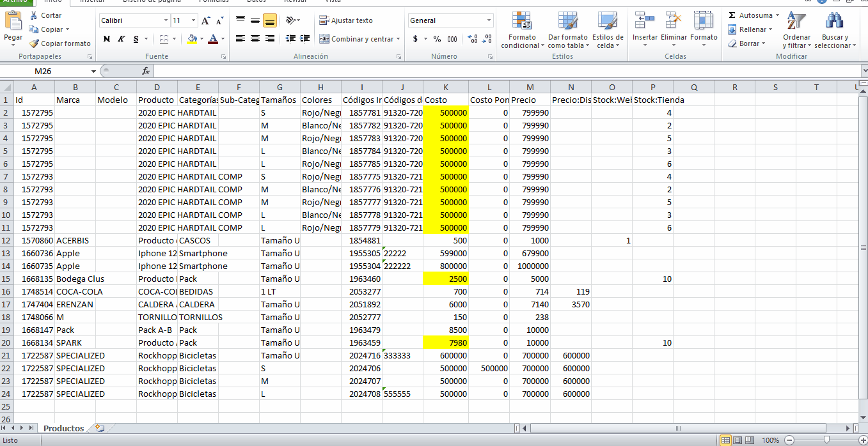Viewport: 868px width, 446px height.
Task: Click cell containing COCA-COLA in Marca
Action: click(x=75, y=291)
